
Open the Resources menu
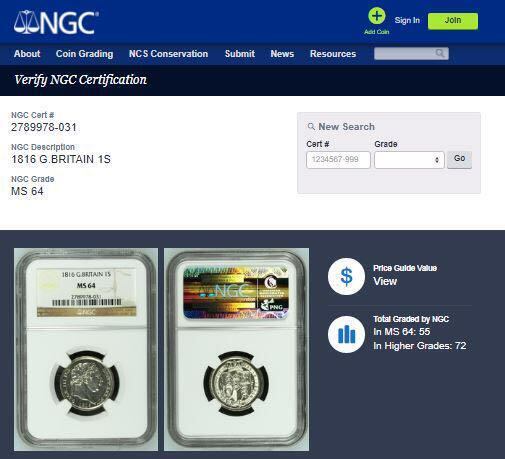click(333, 54)
